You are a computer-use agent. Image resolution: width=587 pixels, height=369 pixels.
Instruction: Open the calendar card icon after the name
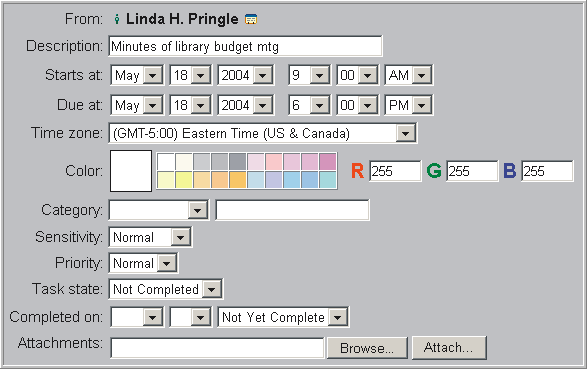coord(251,19)
